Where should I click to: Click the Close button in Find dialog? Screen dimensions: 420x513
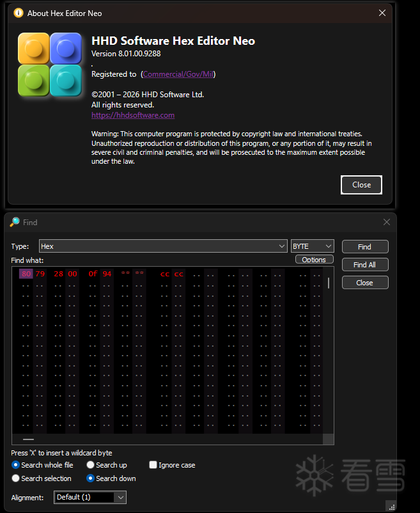pyautogui.click(x=365, y=283)
